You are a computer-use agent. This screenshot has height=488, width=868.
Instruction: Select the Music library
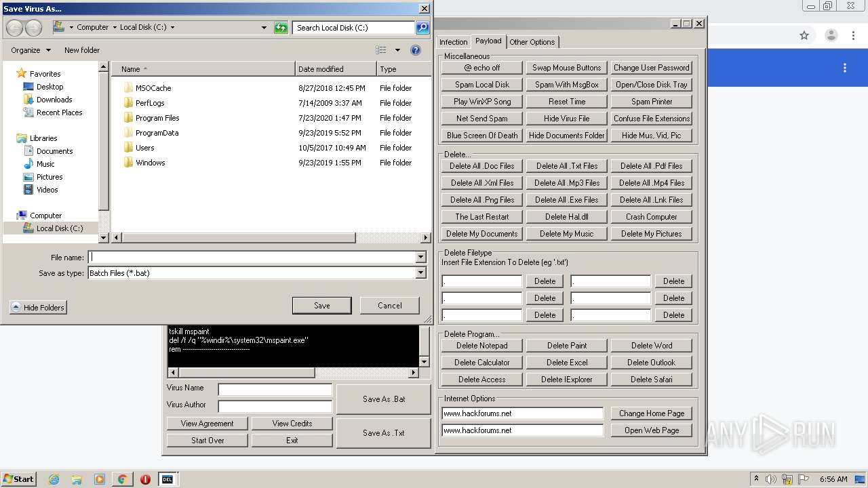tap(45, 164)
